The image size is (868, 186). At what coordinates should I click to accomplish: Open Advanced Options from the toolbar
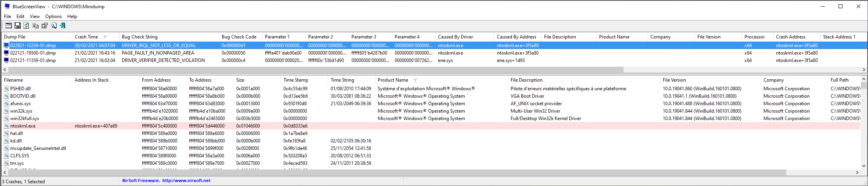coord(8,26)
